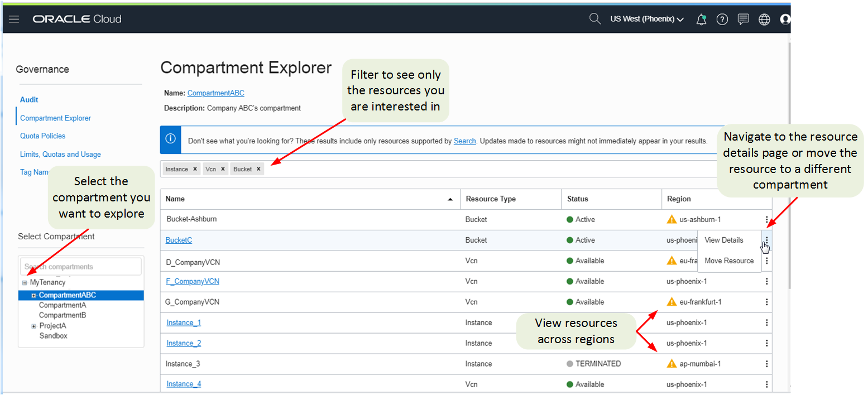Open the US West (Phoenix) region dropdown

(x=647, y=19)
